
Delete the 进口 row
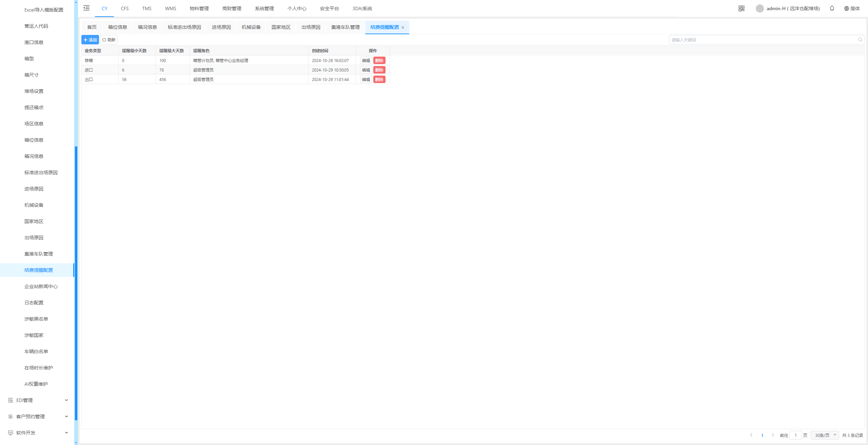[379, 70]
